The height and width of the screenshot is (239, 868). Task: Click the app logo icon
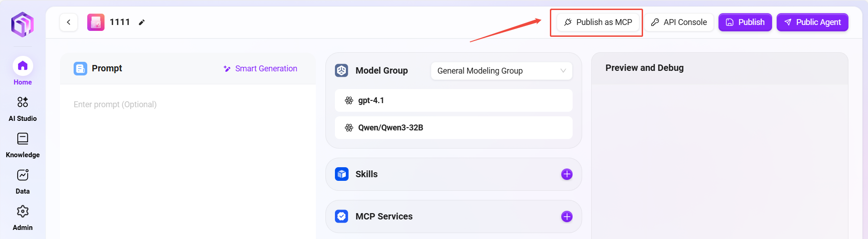[x=22, y=24]
